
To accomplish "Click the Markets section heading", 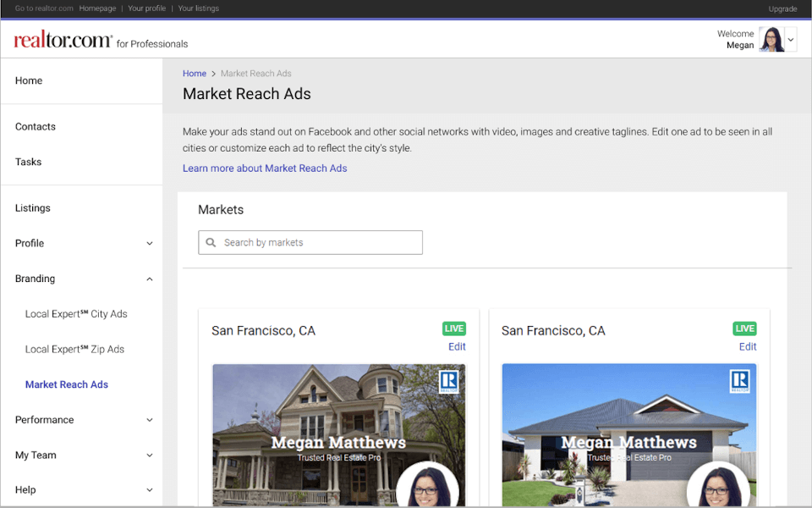I will pyautogui.click(x=221, y=209).
